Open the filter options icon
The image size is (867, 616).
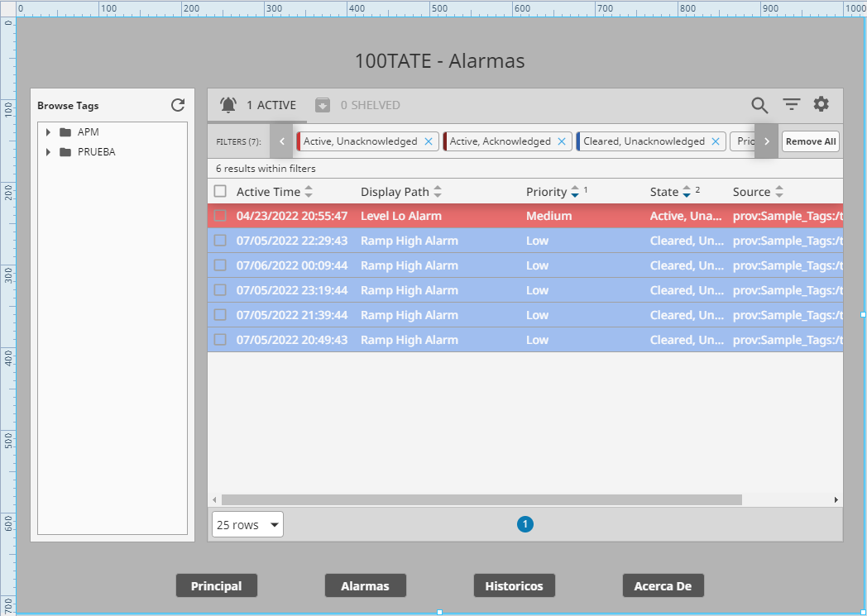(792, 105)
